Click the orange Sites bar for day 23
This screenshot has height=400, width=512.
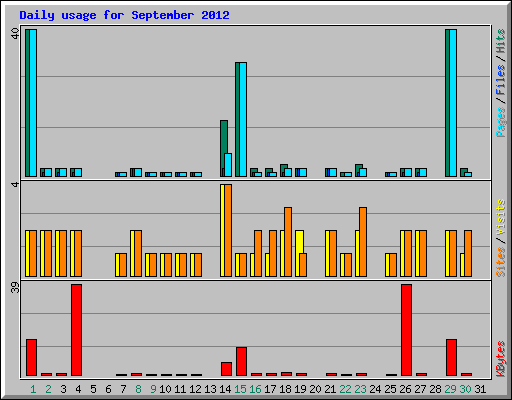[x=363, y=242]
